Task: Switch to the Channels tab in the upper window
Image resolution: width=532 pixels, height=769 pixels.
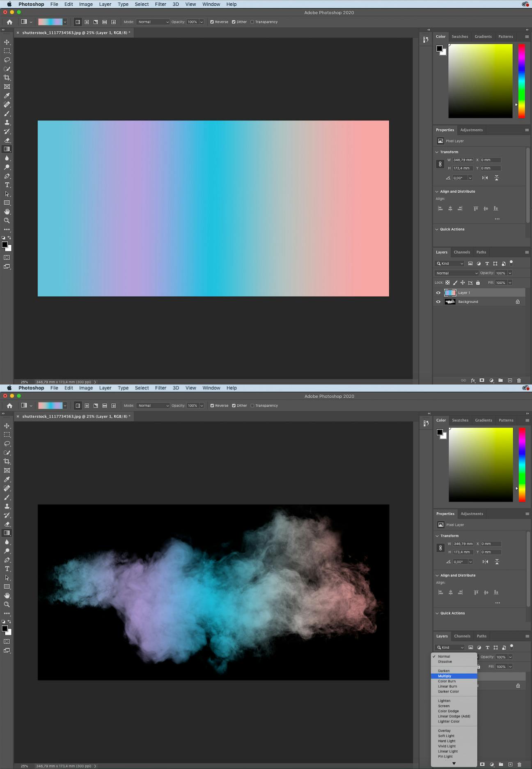Action: (462, 252)
